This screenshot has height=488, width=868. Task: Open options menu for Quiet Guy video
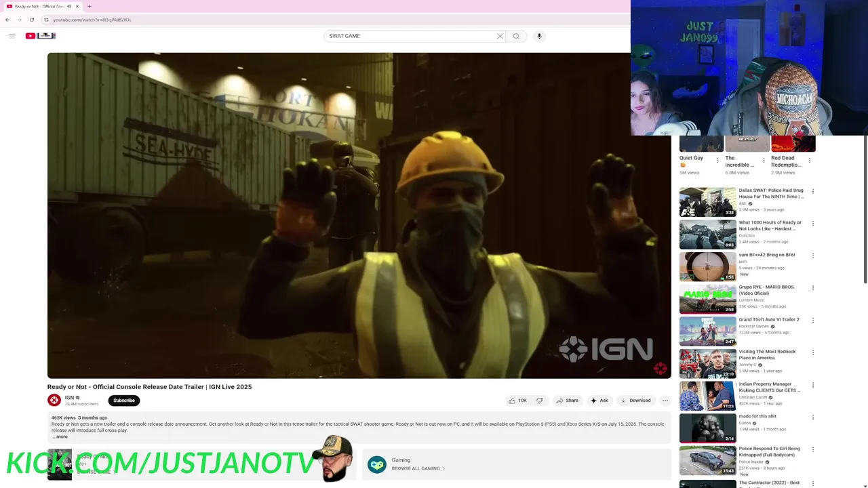tap(718, 161)
